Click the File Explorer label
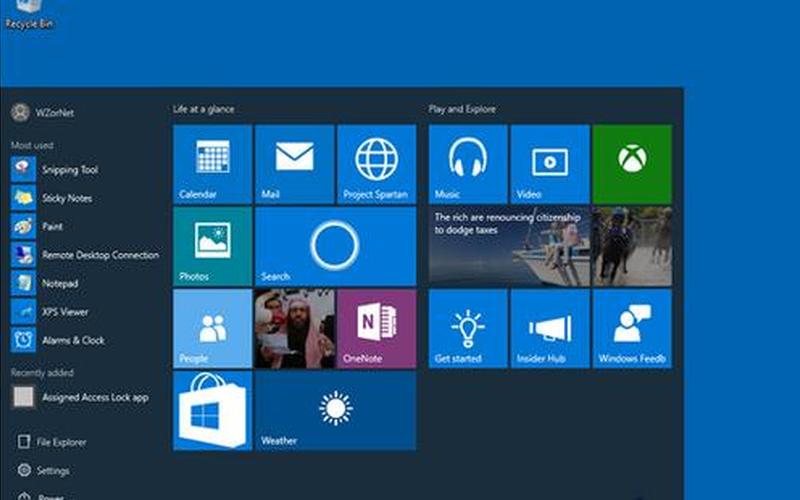The height and width of the screenshot is (500, 800). pyautogui.click(x=62, y=442)
